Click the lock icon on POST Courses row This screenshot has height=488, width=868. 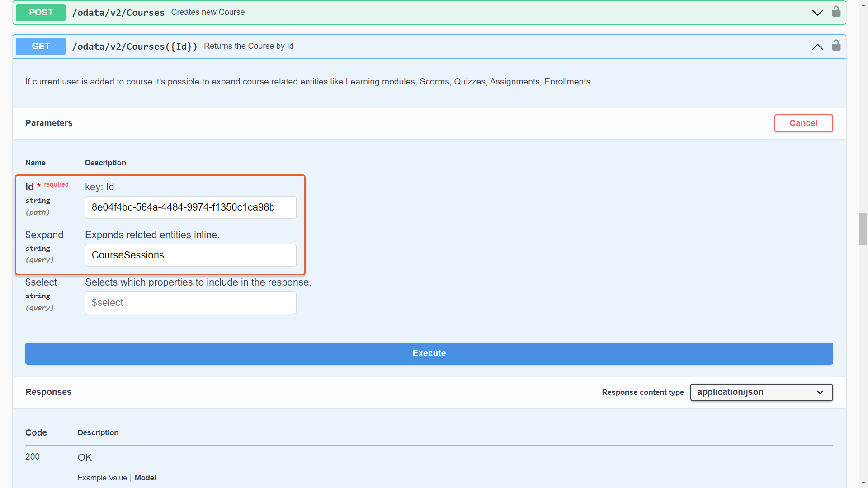836,12
